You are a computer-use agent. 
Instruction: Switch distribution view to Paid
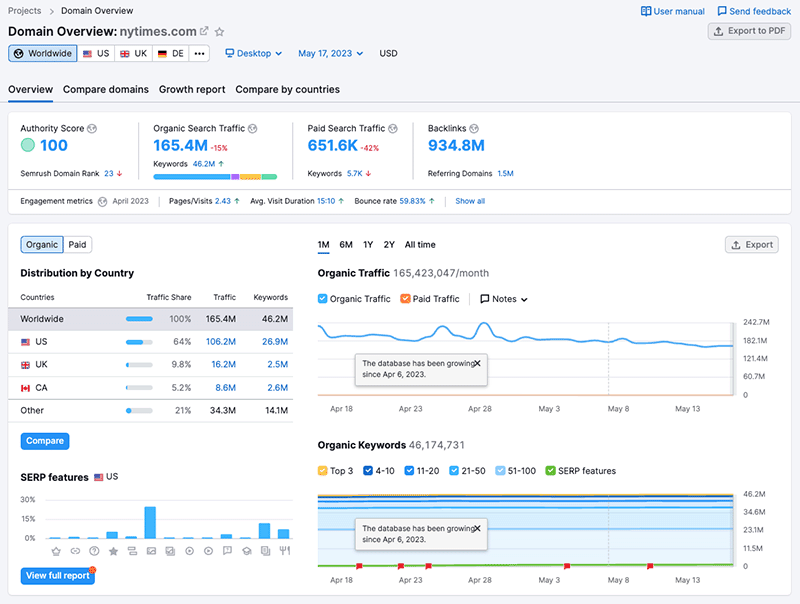click(78, 245)
